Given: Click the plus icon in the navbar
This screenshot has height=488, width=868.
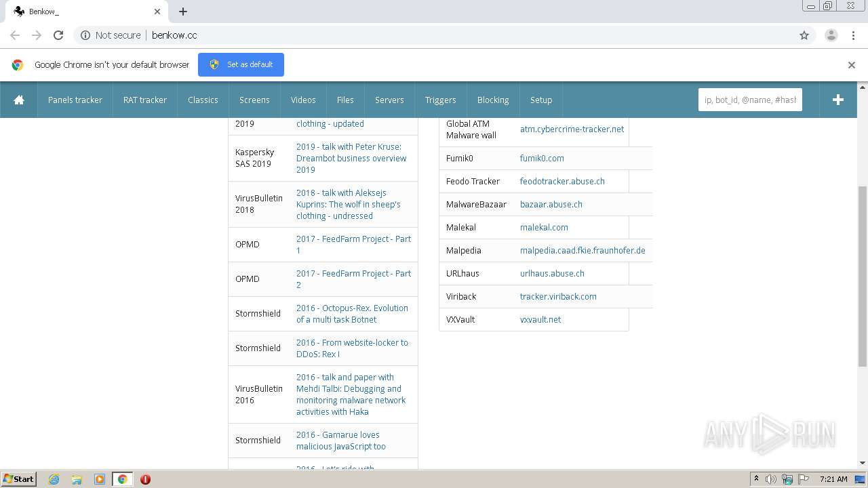Looking at the screenshot, I should [838, 100].
